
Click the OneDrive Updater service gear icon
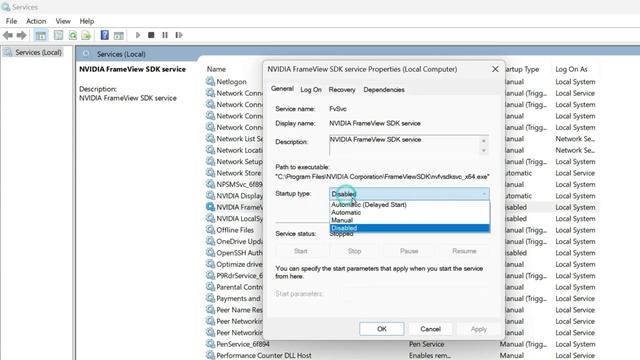tap(211, 241)
